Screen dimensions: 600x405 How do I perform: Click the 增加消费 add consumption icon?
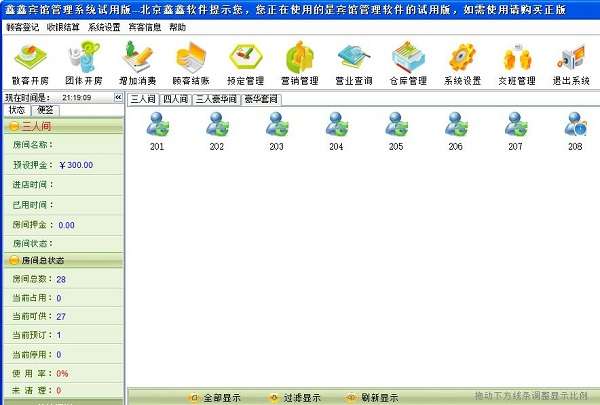137,64
